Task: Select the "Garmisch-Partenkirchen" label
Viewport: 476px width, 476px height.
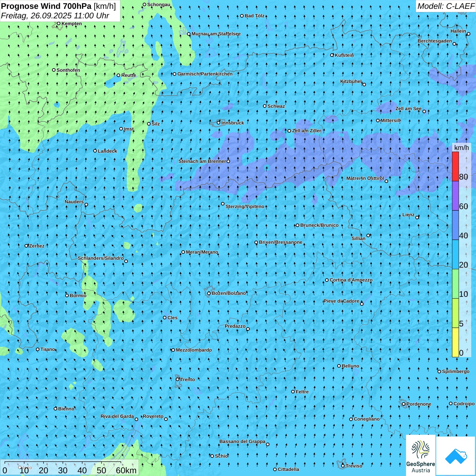Action: pos(205,74)
